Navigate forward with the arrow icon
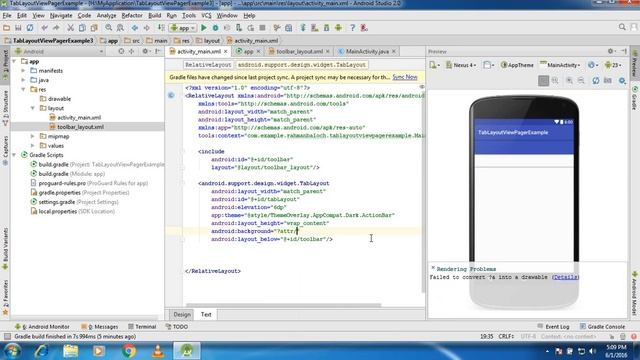The height and width of the screenshot is (360, 640). tap(146, 28)
